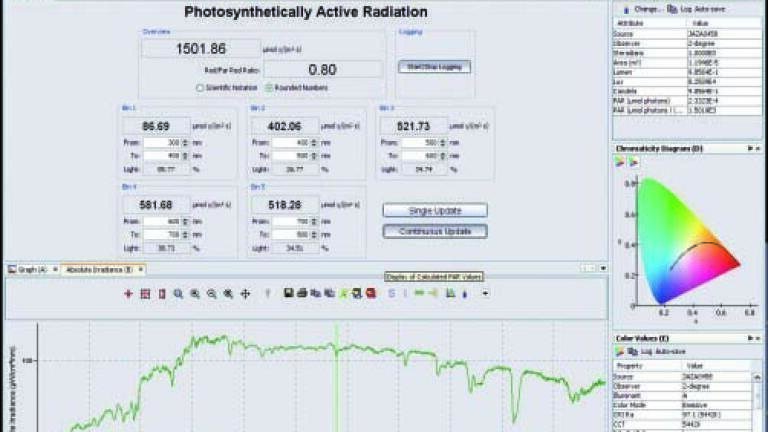768x432 pixels.
Task: Switch to the Graph (A) tab
Action: 31,269
